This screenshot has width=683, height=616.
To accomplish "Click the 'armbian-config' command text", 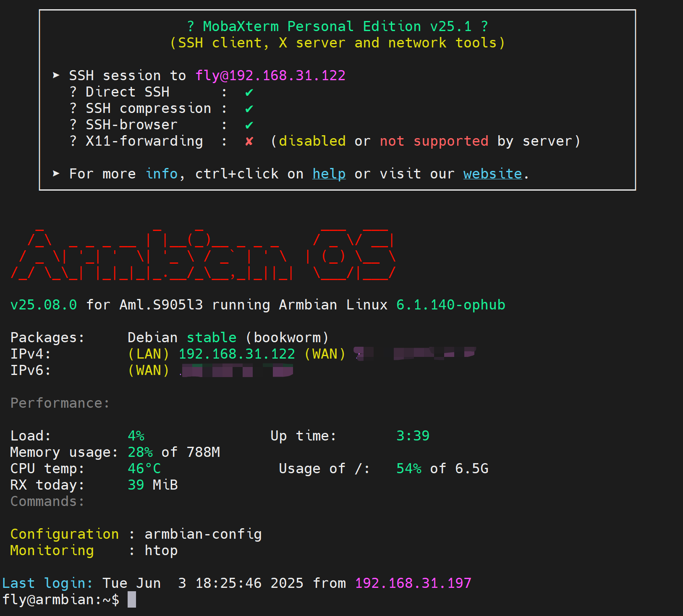I will tap(203, 534).
